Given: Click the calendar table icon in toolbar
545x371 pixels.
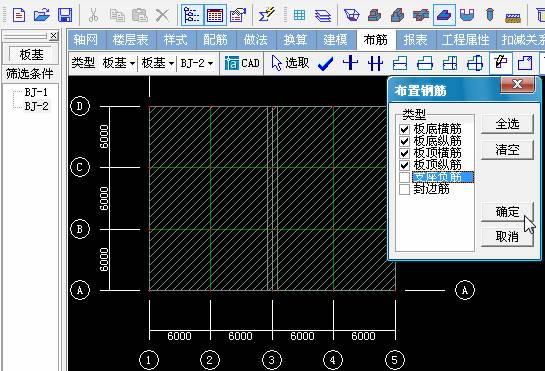Looking at the screenshot, I should coord(215,15).
